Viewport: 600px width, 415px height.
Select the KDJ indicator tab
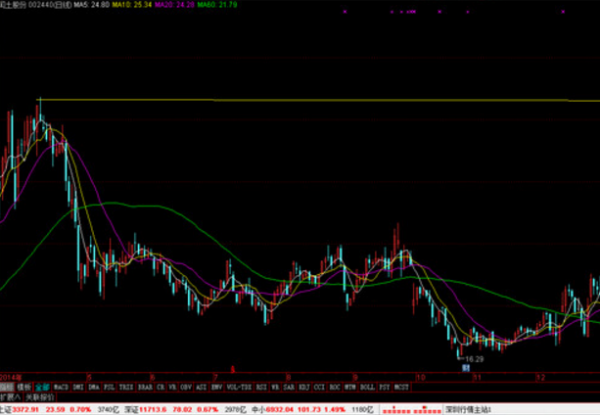click(304, 387)
